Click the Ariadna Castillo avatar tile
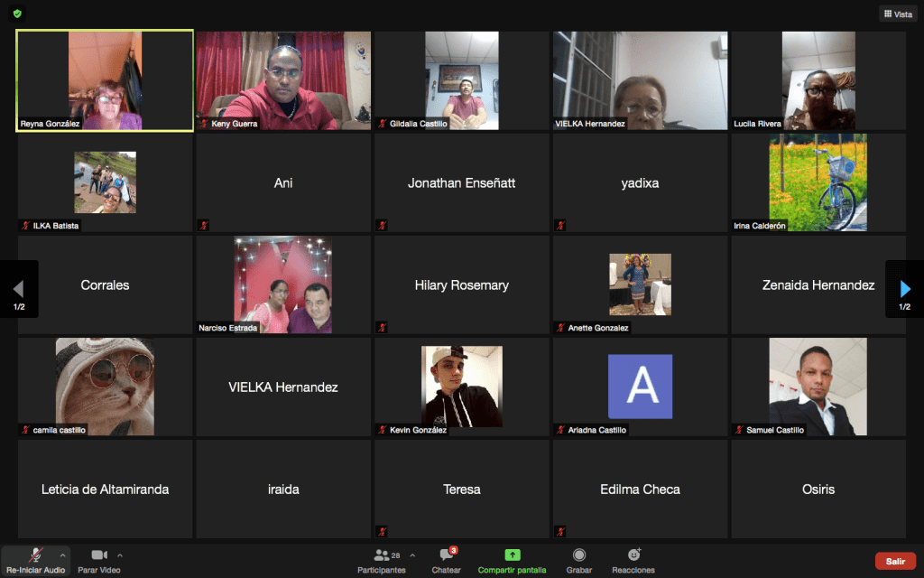 640,387
